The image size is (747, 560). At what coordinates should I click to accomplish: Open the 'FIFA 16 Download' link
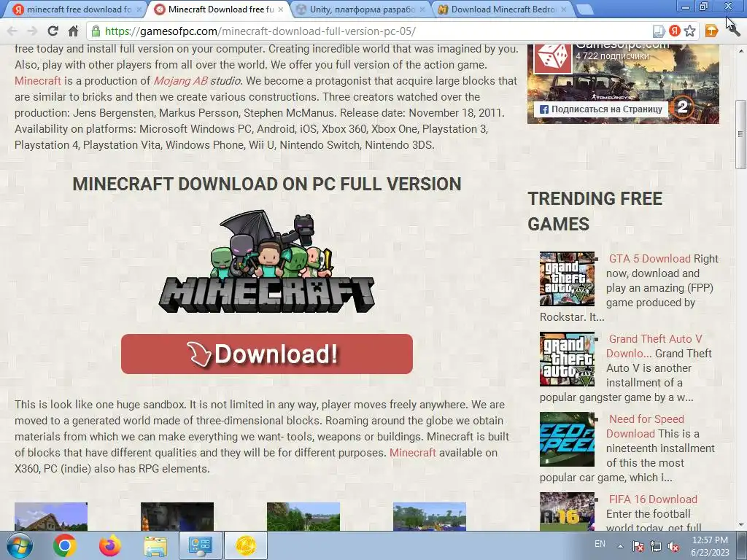(653, 499)
